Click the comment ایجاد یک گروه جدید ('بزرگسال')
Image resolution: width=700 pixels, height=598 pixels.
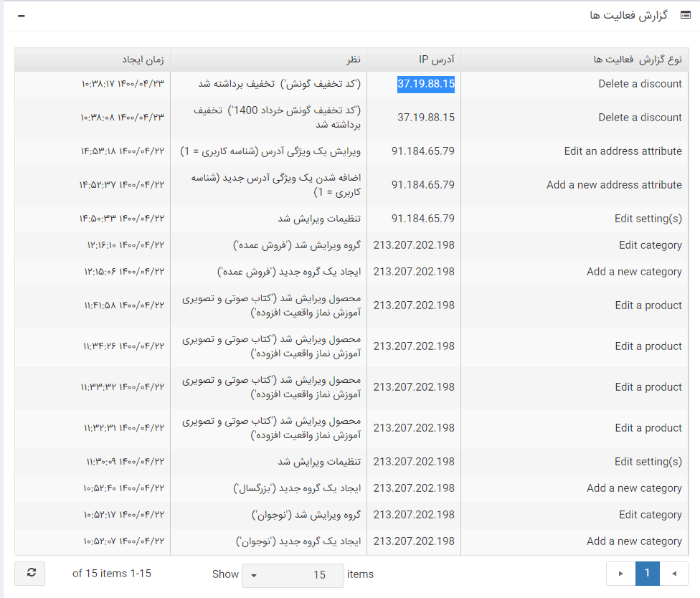coord(297,488)
